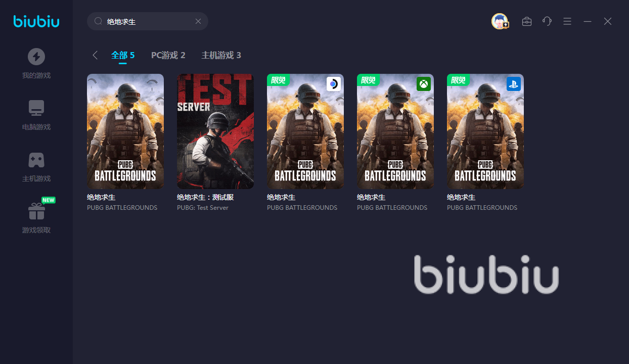The image size is (629, 364).
Task: Open the 电脑游戏 monitor icon
Action: (x=36, y=108)
